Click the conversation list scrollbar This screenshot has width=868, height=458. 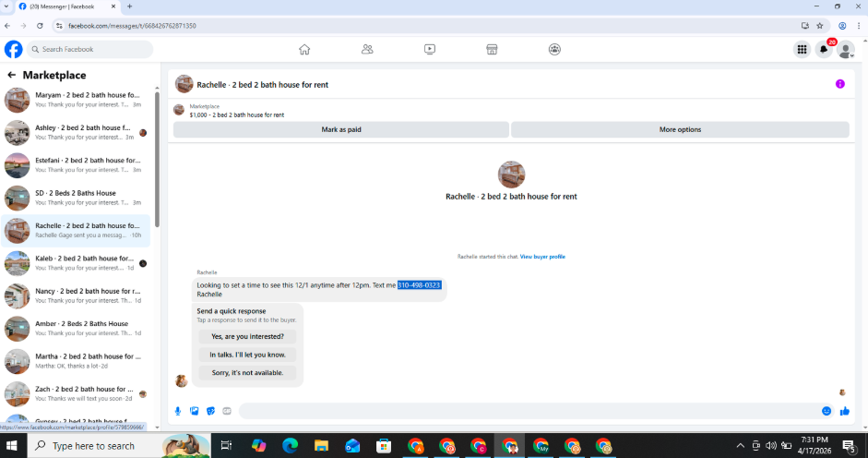[x=157, y=158]
